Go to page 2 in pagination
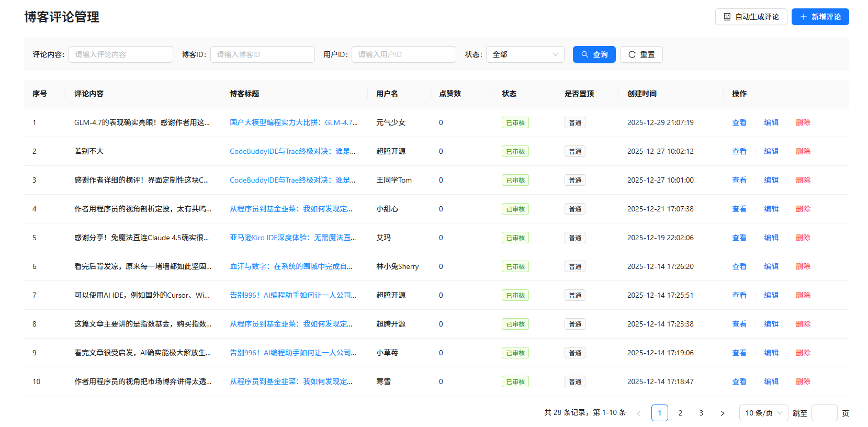This screenshot has width=868, height=427. [x=680, y=413]
